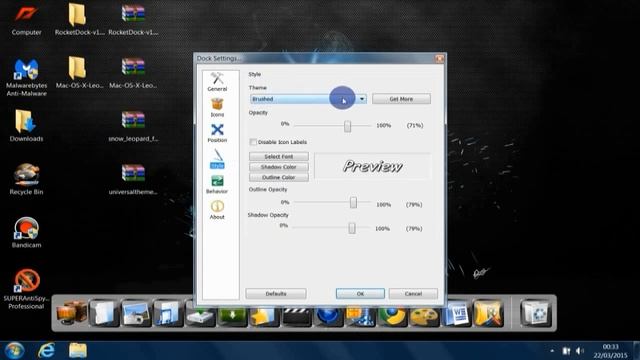Select the Mac-OS-X-Leo archive icon
This screenshot has height=360, width=640.
point(133,73)
